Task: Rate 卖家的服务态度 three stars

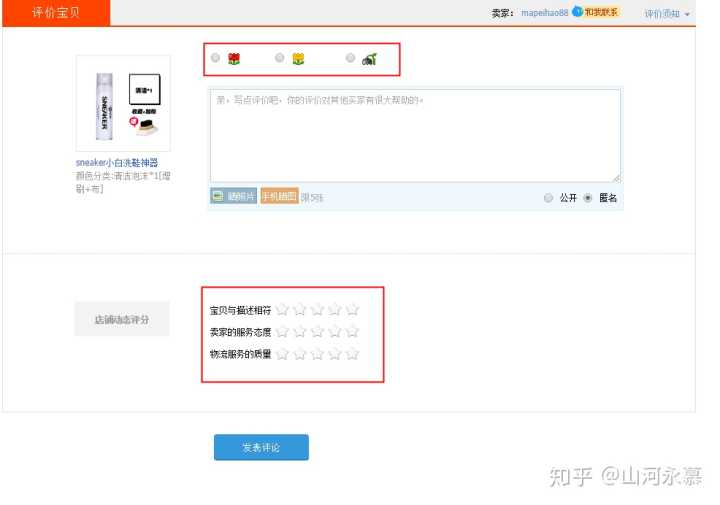Action: [x=317, y=331]
